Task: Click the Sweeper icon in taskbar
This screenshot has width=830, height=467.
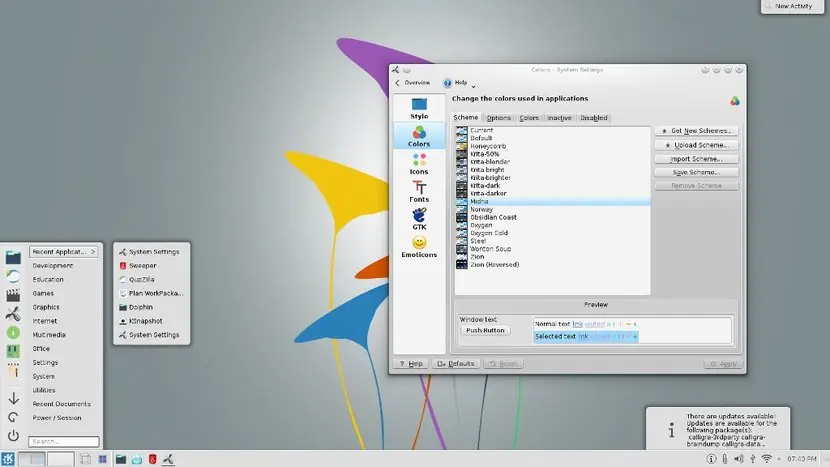Action: (x=152, y=459)
